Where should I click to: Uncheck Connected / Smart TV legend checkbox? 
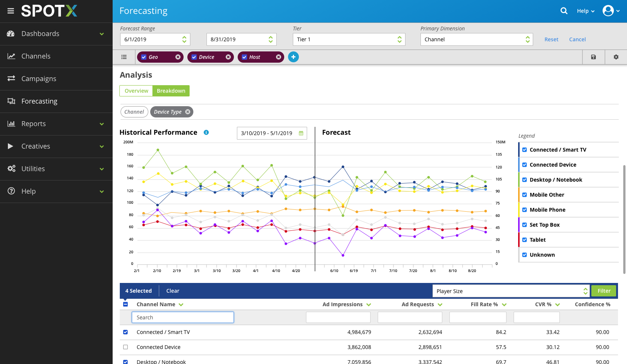(525, 150)
